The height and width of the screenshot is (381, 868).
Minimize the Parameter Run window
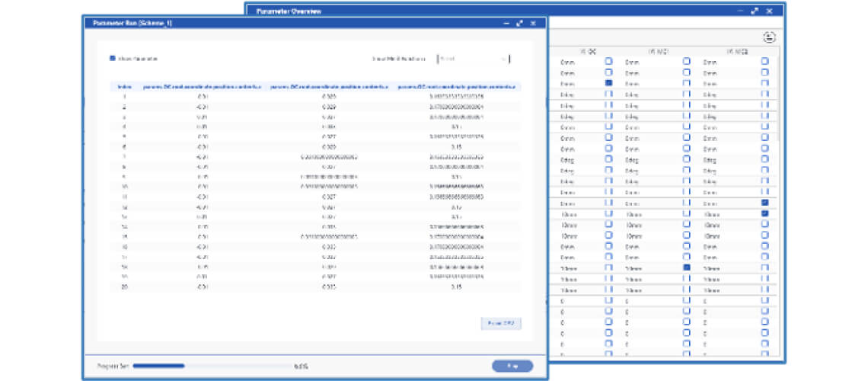pyautogui.click(x=506, y=24)
